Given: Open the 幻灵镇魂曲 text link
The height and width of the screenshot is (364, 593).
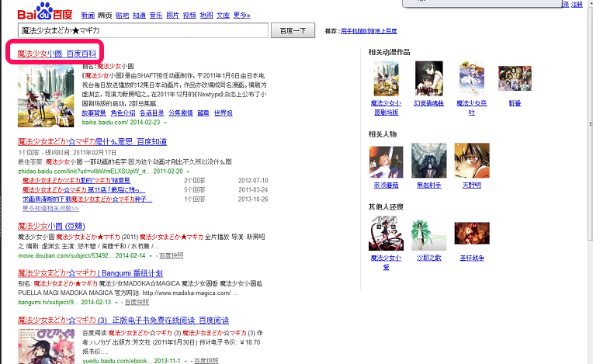Looking at the screenshot, I should [x=429, y=103].
